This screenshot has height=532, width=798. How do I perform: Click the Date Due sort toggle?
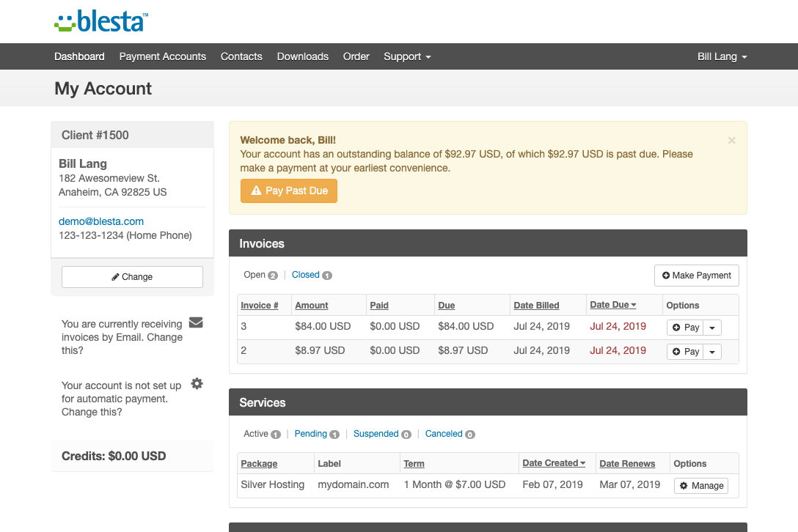pyautogui.click(x=611, y=304)
